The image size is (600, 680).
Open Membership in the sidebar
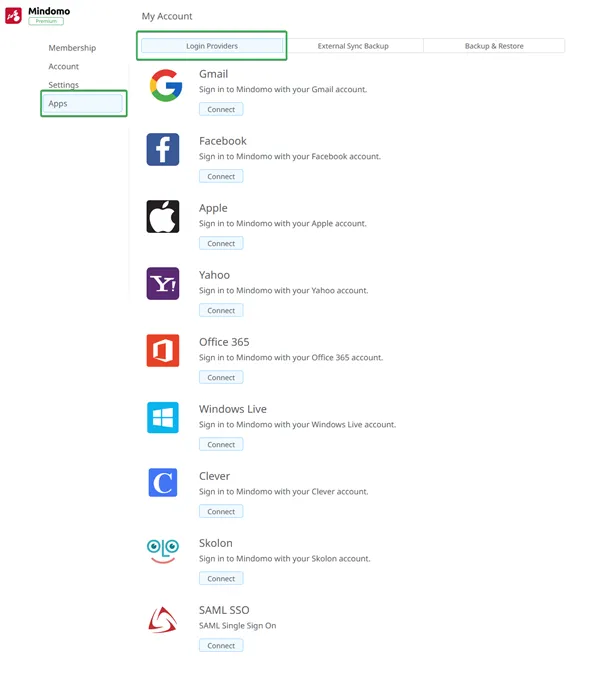point(72,48)
